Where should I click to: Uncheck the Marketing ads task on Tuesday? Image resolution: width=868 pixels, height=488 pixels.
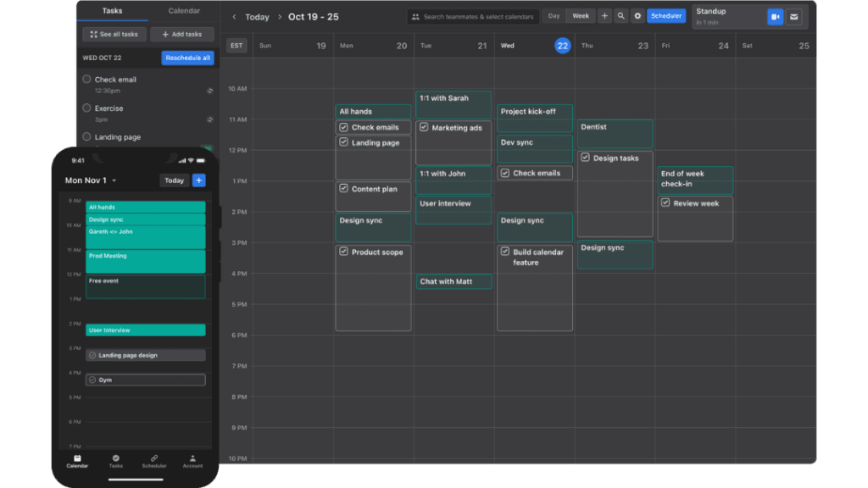[x=424, y=128]
